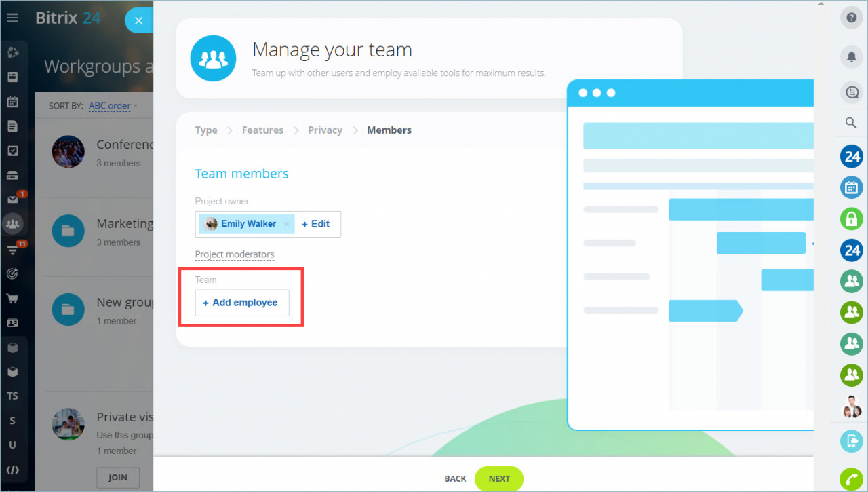Open the search magnifier in right bar
Image resolution: width=868 pixels, height=492 pixels.
(851, 123)
